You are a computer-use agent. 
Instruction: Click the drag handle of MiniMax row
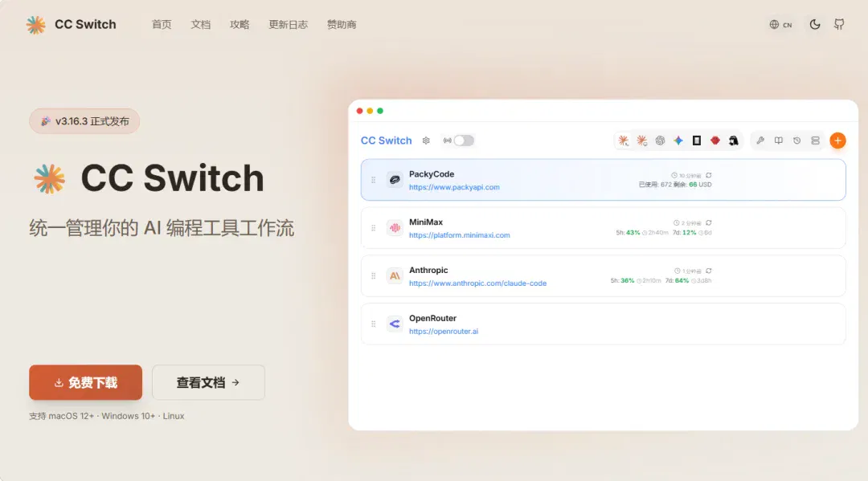tap(374, 228)
